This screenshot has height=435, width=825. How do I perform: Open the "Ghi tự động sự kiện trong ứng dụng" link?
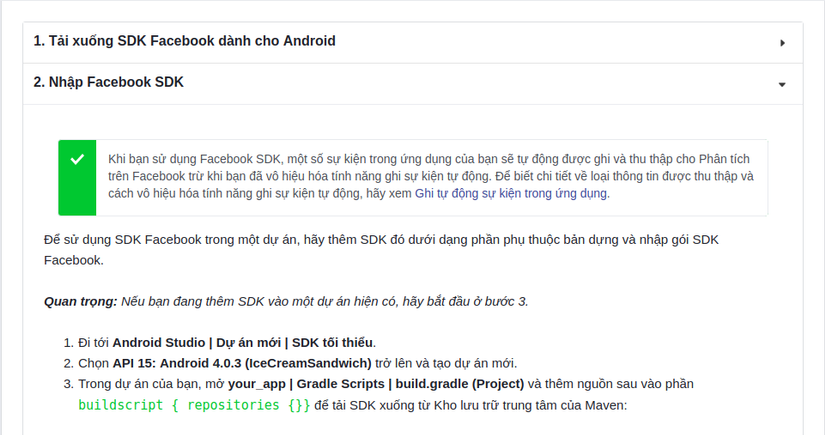510,194
